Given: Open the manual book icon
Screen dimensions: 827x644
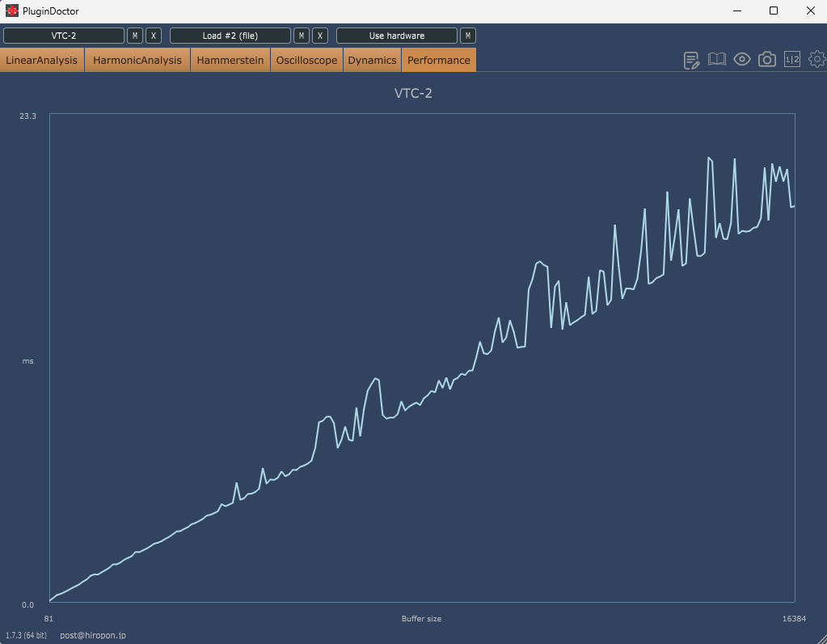Looking at the screenshot, I should 717,60.
